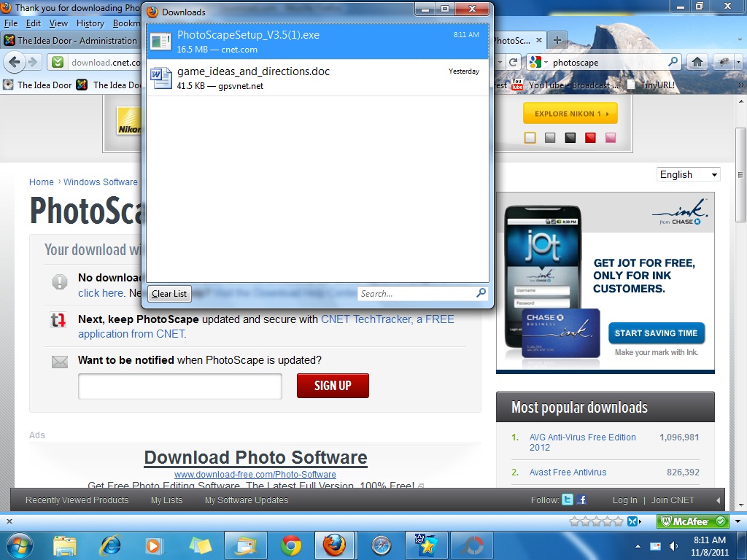This screenshot has height=560, width=747.
Task: Click the volume speaker tray icon
Action: tap(673, 546)
